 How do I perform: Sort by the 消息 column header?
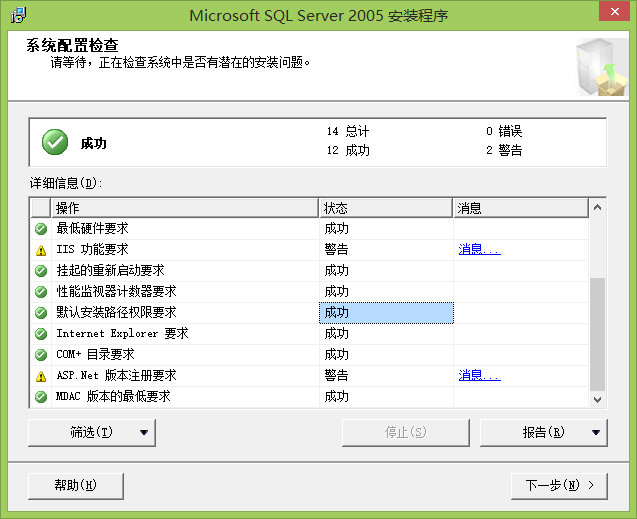[521, 208]
